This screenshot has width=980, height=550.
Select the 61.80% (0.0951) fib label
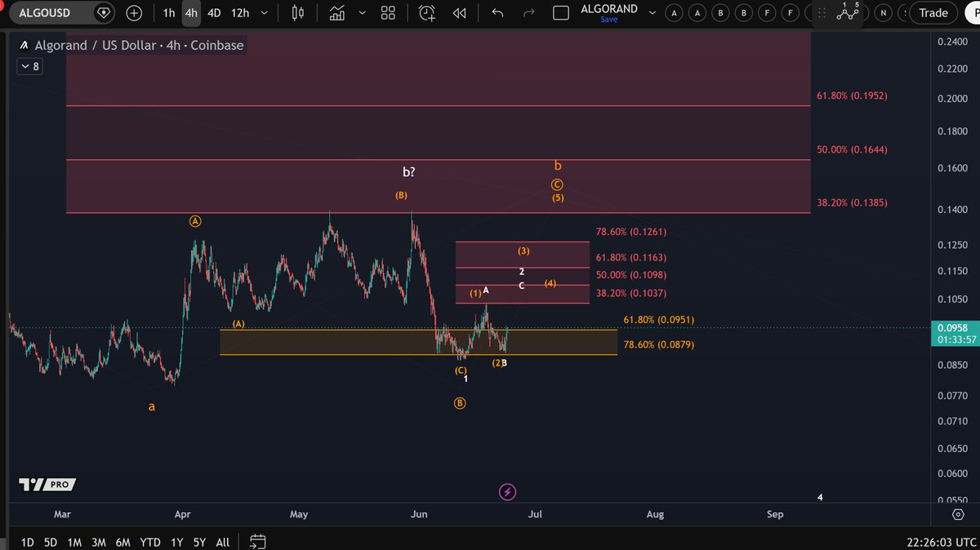coord(659,320)
